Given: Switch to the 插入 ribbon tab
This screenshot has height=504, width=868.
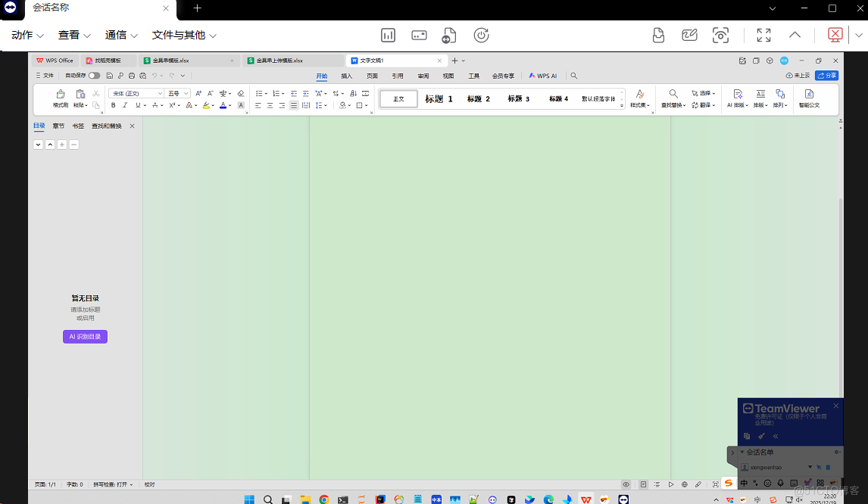Looking at the screenshot, I should pyautogui.click(x=347, y=76).
